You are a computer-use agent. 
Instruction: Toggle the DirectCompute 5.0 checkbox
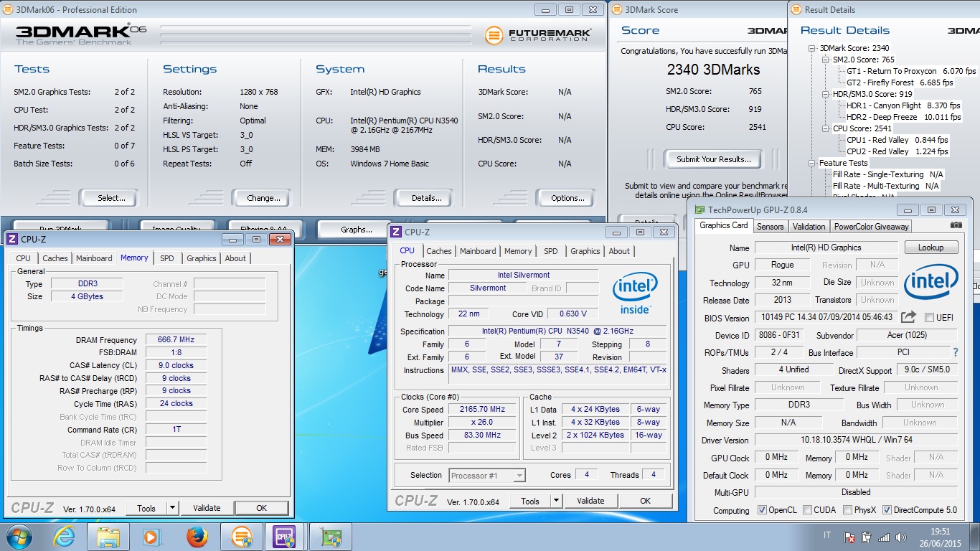[x=887, y=510]
